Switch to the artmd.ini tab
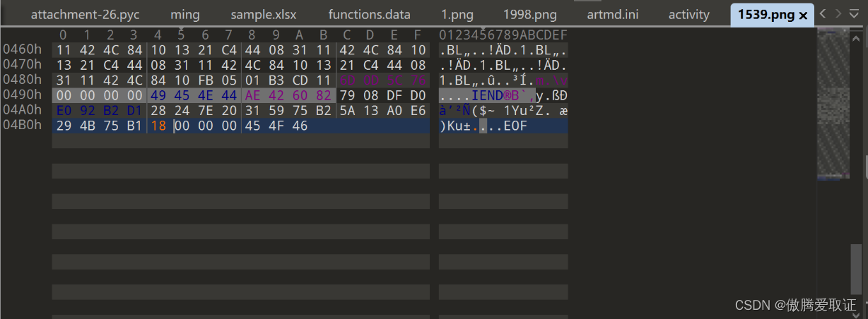868x319 pixels. [613, 15]
